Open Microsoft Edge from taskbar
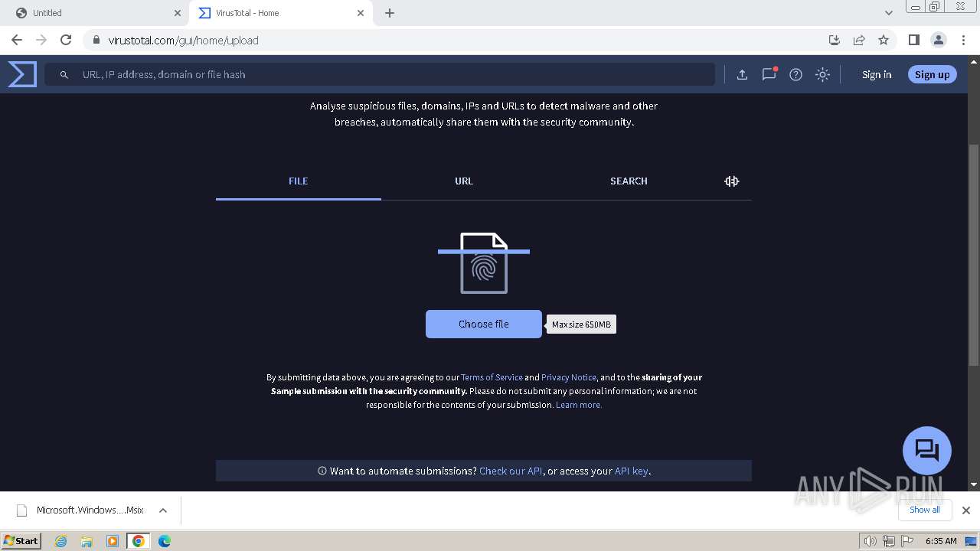 pyautogui.click(x=165, y=541)
